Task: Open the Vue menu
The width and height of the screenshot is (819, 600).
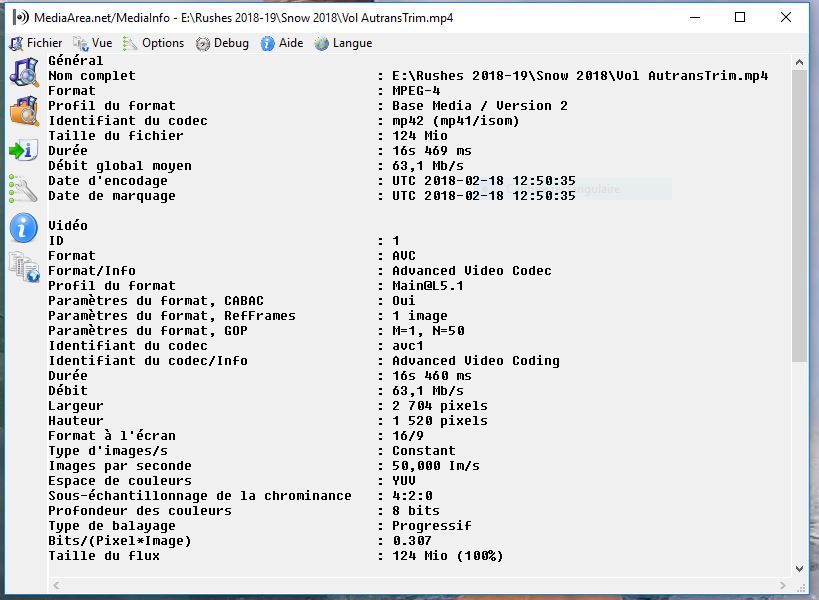Action: (x=93, y=43)
